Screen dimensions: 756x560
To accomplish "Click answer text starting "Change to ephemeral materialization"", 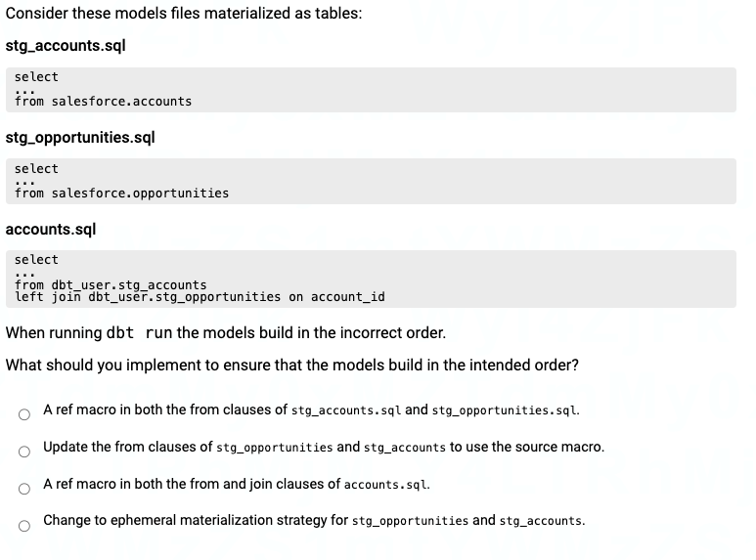I will [314, 520].
